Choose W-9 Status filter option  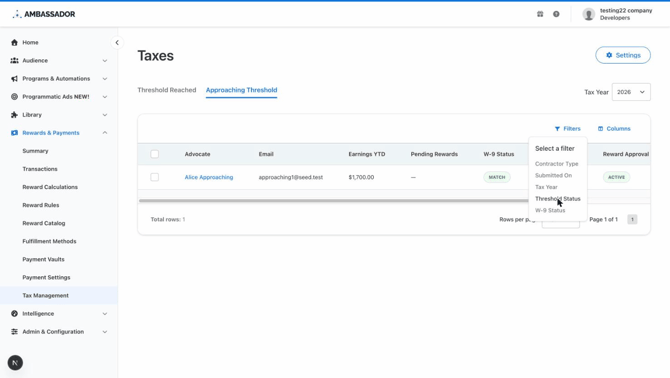550,211
